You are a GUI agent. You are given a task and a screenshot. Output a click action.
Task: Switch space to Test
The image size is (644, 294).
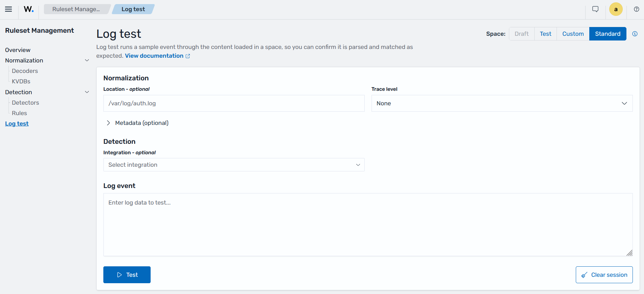click(545, 34)
